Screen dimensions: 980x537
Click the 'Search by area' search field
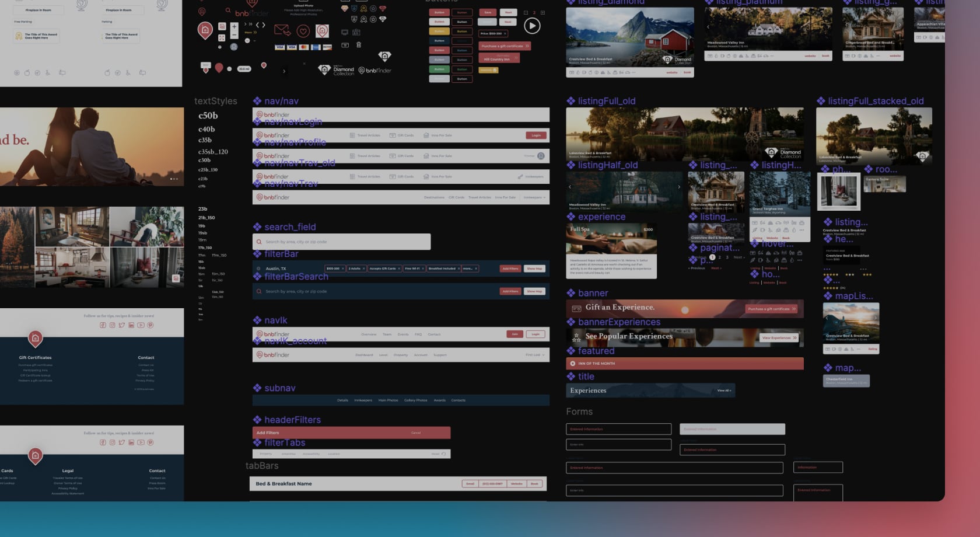[344, 242]
